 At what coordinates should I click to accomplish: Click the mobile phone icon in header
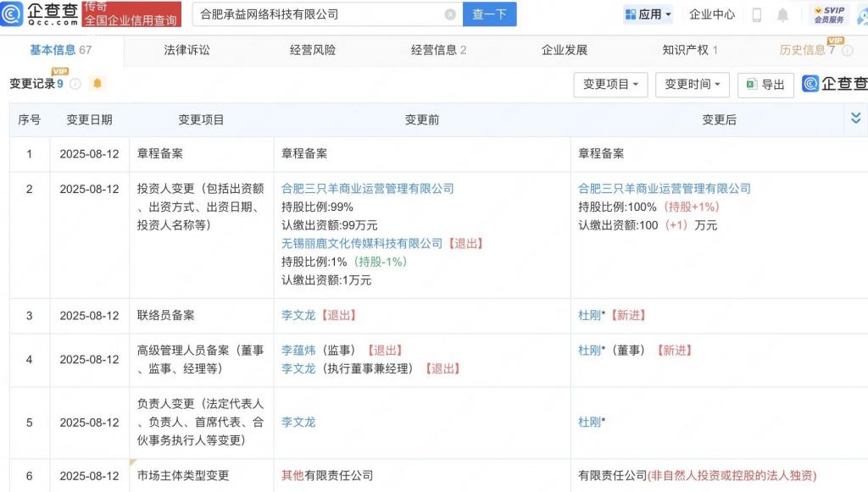tap(757, 14)
